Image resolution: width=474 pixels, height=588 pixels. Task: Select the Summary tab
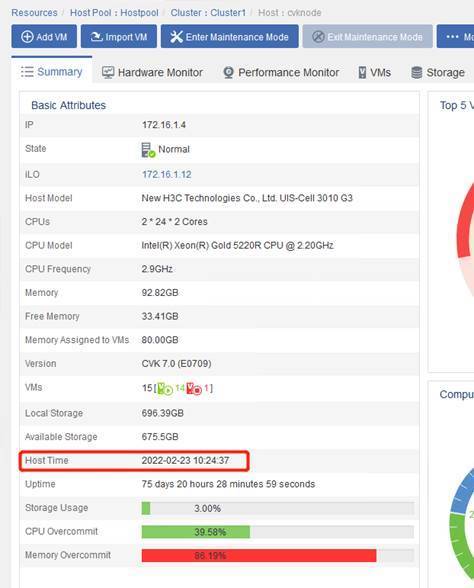pos(52,71)
